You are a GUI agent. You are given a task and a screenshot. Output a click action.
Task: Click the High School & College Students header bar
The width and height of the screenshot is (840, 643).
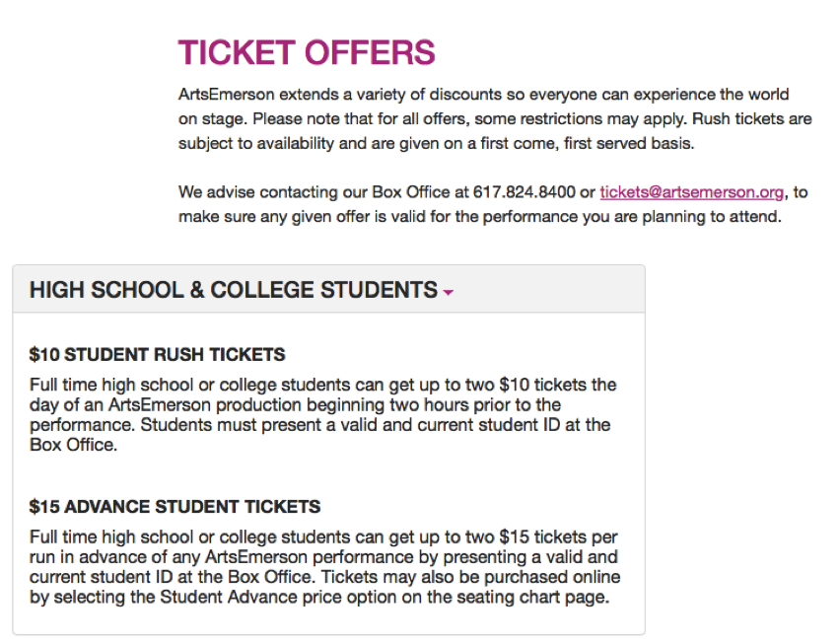coord(329,289)
